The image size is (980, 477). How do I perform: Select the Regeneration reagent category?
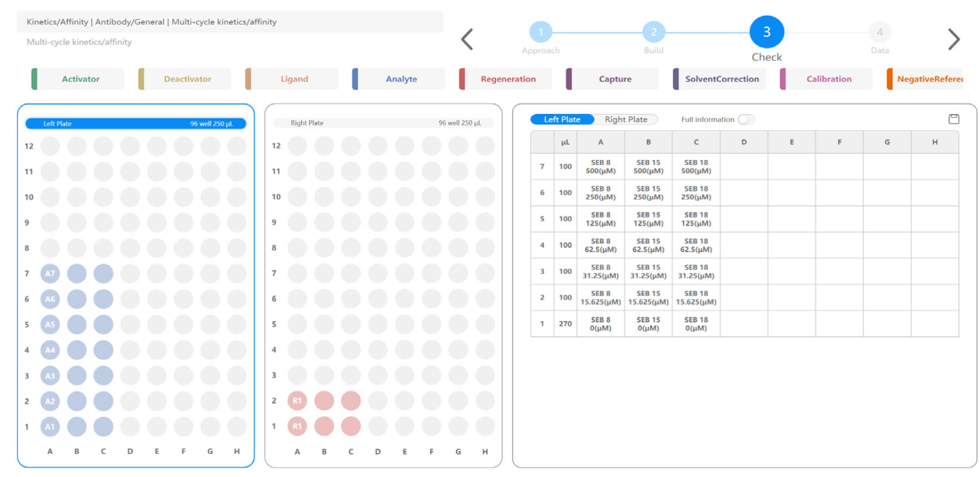tap(507, 79)
